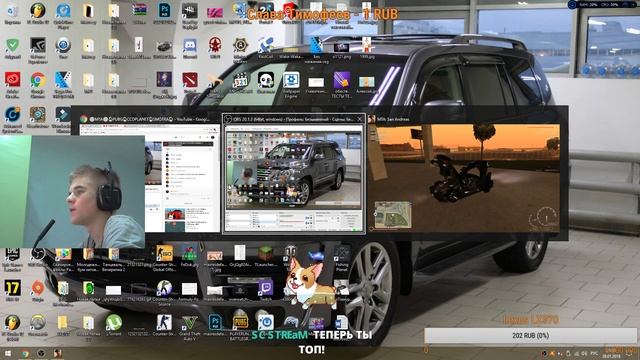
Task: Switch to OBS via taskbar icon
Action: (41, 353)
